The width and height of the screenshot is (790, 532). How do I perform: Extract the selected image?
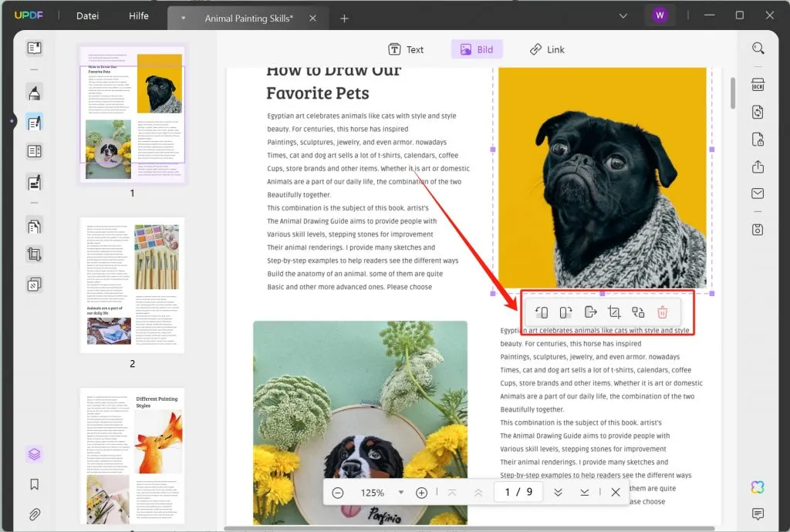(590, 311)
